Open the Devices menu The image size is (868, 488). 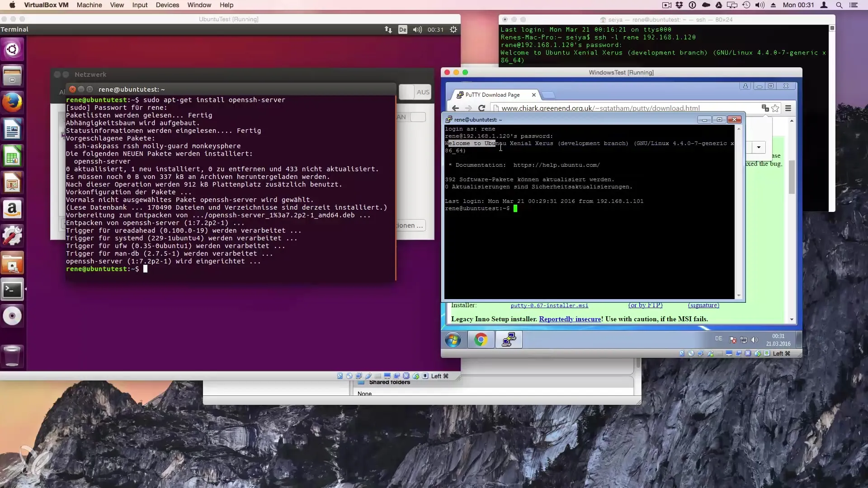point(167,5)
